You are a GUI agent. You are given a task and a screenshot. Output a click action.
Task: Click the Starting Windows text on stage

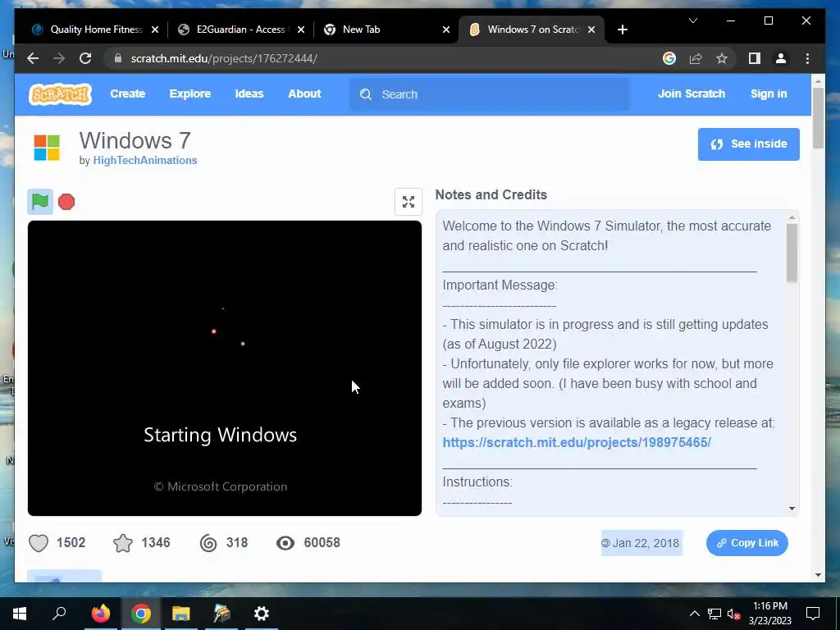pyautogui.click(x=220, y=435)
